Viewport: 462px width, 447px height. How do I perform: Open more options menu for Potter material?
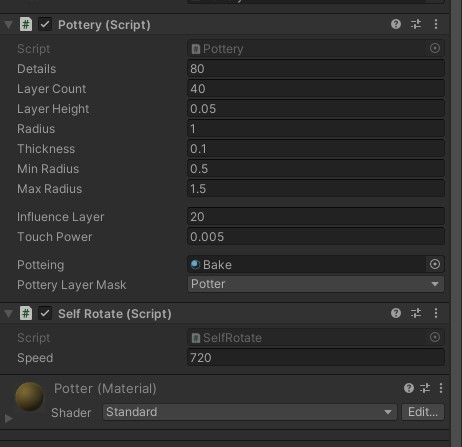441,388
